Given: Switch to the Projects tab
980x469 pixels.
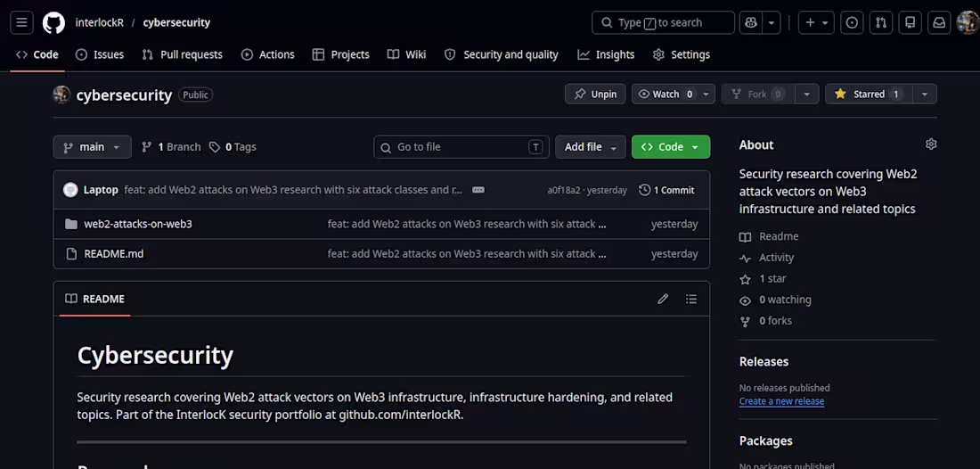Looking at the screenshot, I should tap(341, 54).
